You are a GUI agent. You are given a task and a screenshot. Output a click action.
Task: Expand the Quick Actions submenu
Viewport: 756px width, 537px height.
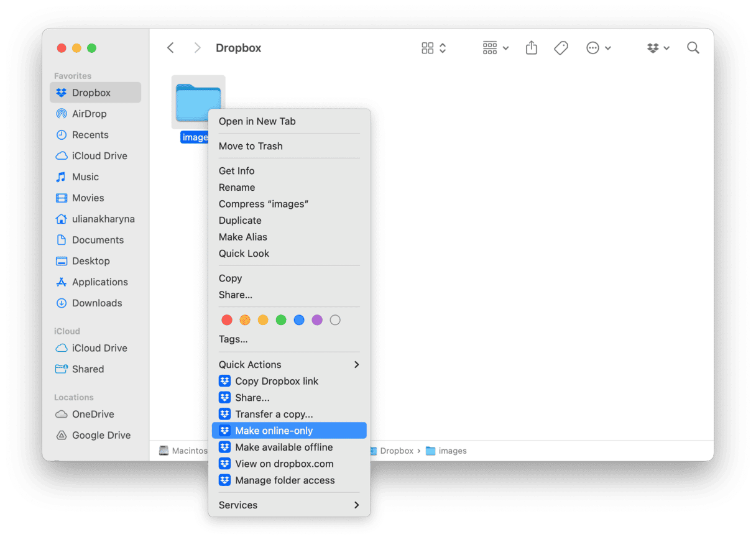click(289, 365)
